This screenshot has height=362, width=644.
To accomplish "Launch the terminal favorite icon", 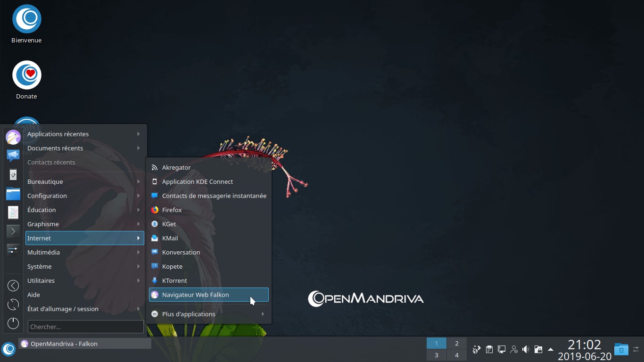I will click(13, 231).
